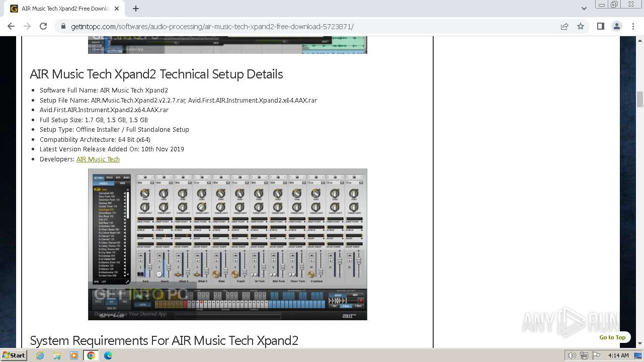Image resolution: width=644 pixels, height=362 pixels.
Task: Open Windows Explorer folder in taskbar
Action: (x=57, y=355)
